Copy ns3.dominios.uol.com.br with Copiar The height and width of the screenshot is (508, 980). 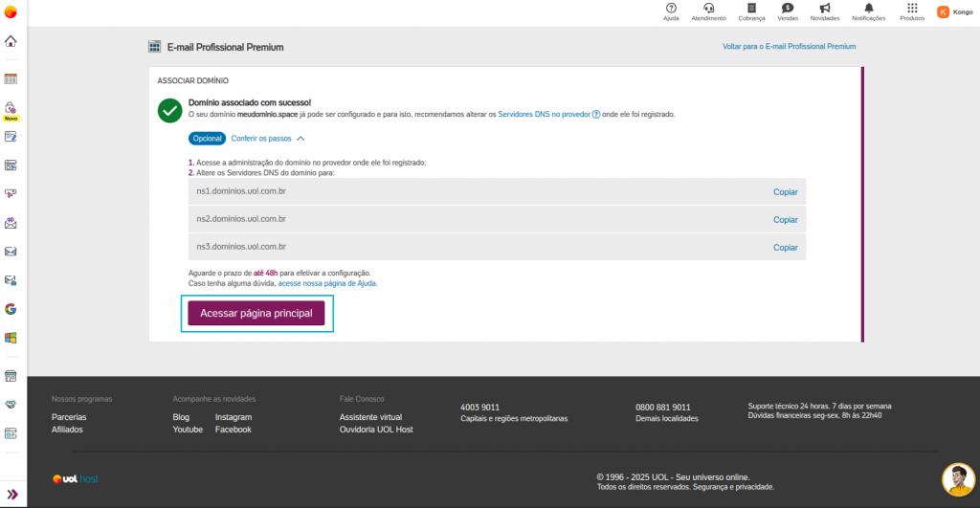coord(785,248)
